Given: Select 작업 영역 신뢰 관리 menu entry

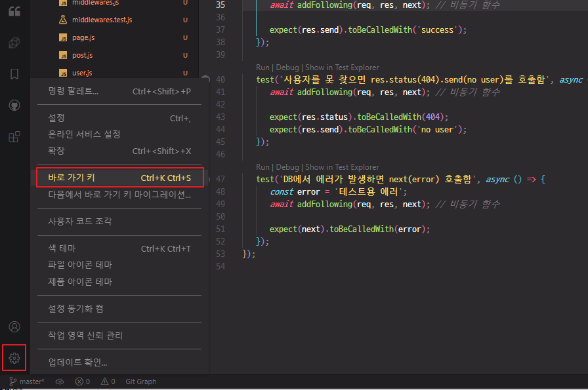Looking at the screenshot, I should click(119, 336).
